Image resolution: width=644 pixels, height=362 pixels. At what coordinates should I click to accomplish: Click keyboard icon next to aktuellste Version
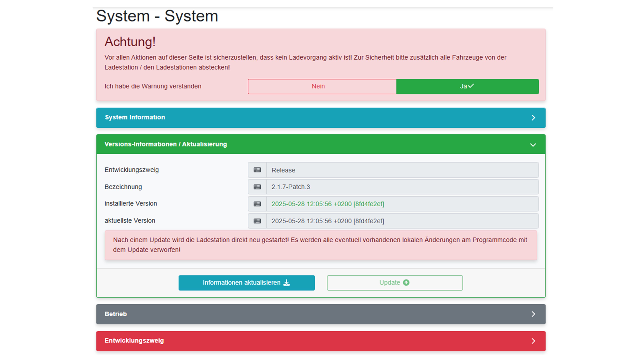(x=257, y=221)
